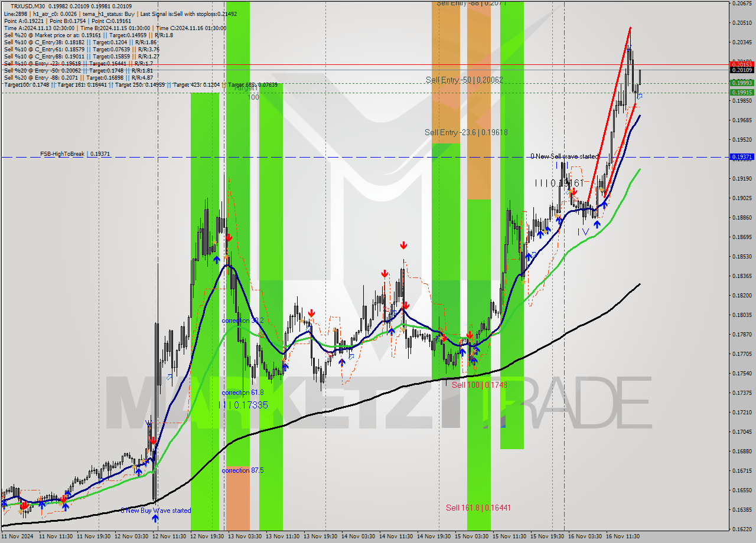Select the blue arrow below New Buy Wave label
756x543 pixels.
(x=155, y=518)
